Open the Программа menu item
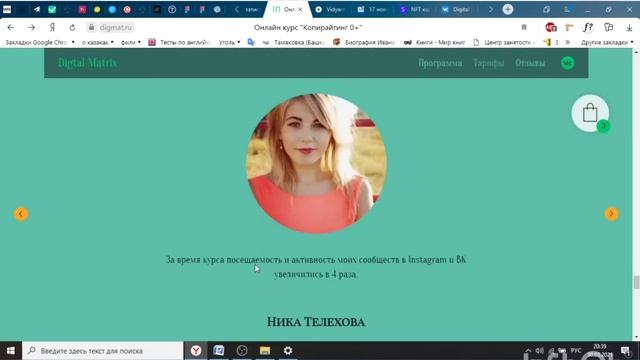 coord(440,63)
